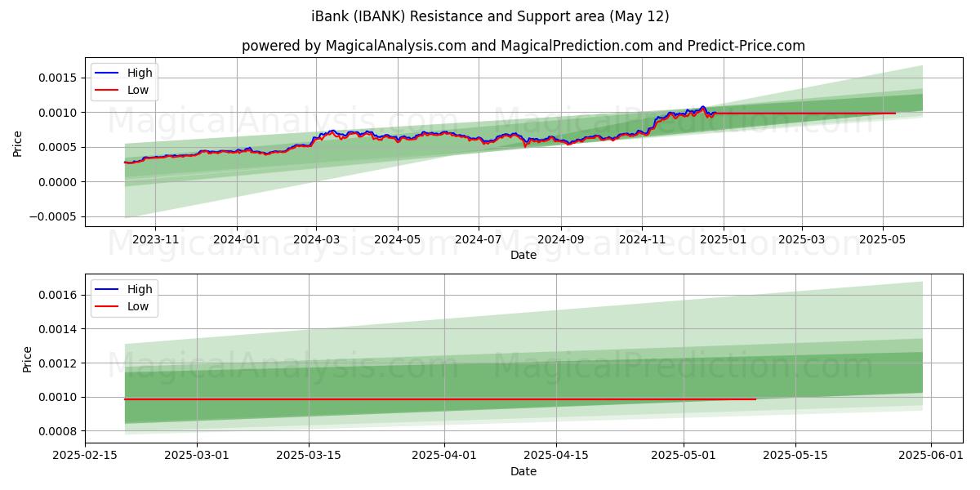Click the −0.0005 y-axis label in top chart
Screen dimensions: 980x490
53,217
